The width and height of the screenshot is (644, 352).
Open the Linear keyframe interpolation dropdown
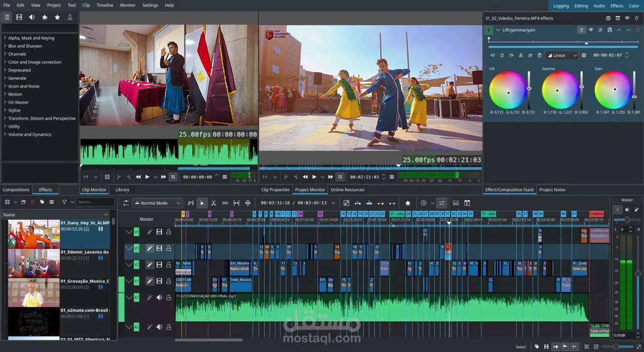click(x=561, y=55)
